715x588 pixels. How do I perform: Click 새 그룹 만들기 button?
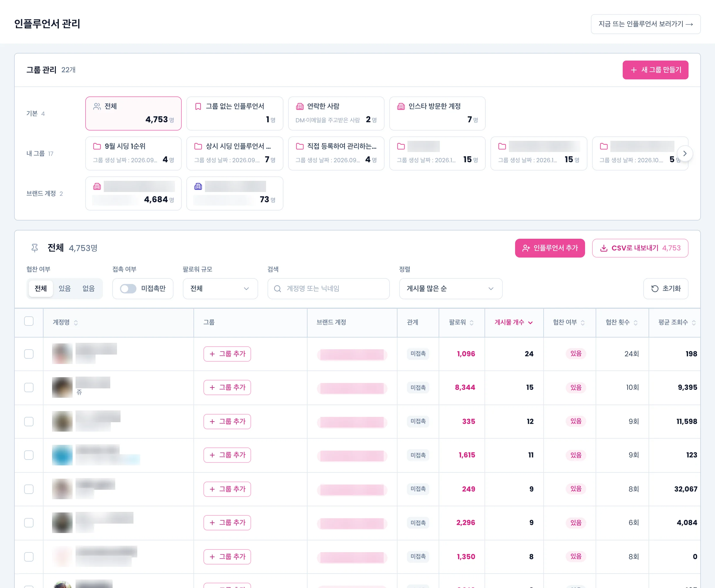tap(655, 70)
